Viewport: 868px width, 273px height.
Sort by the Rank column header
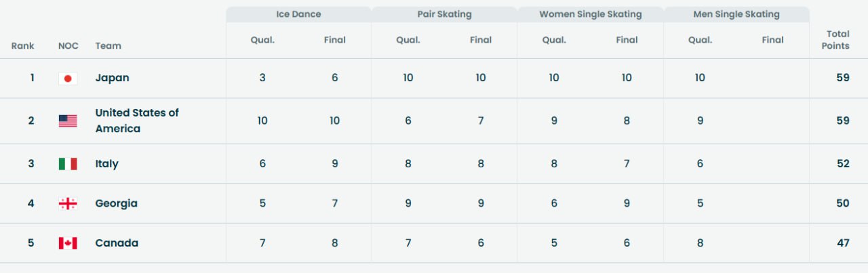pos(22,46)
